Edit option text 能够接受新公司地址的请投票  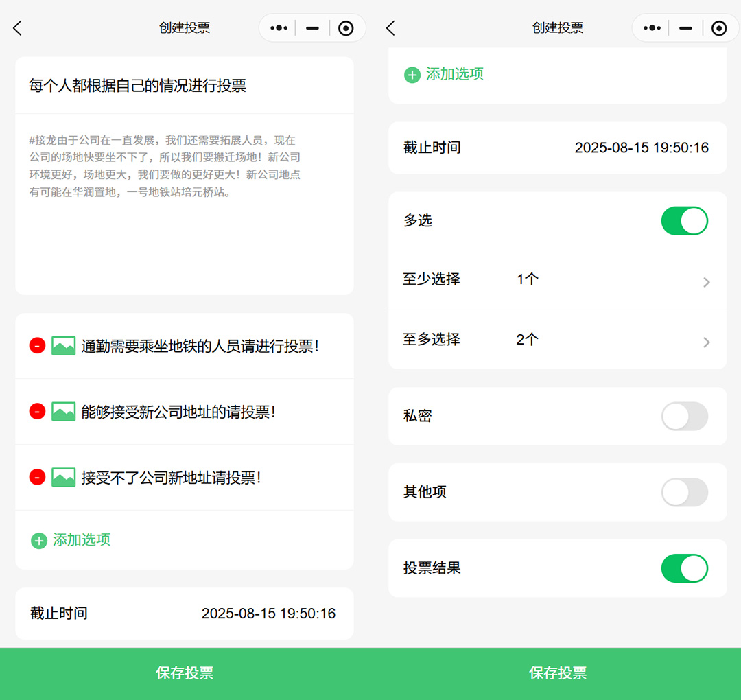point(178,412)
